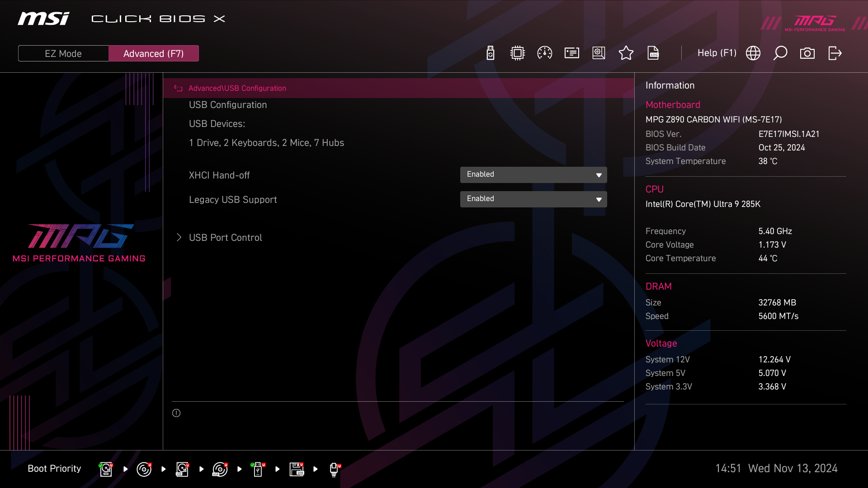
Task: Switch to EZ Mode tab
Action: [x=63, y=53]
